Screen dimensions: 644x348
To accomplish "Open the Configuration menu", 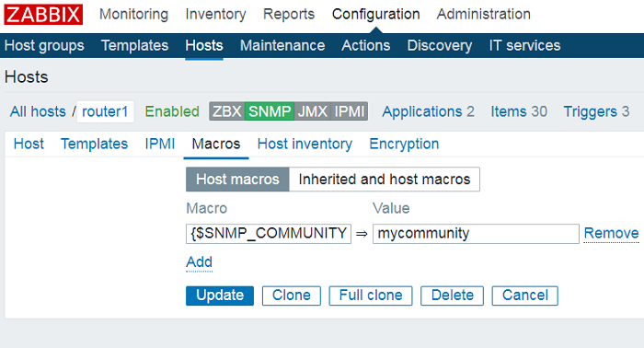I will pyautogui.click(x=375, y=15).
